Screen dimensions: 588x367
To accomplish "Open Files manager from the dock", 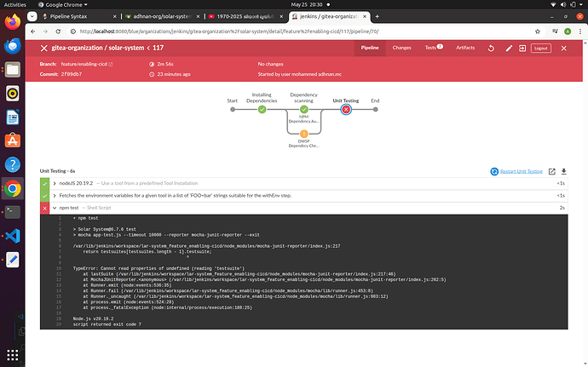I will pyautogui.click(x=13, y=69).
